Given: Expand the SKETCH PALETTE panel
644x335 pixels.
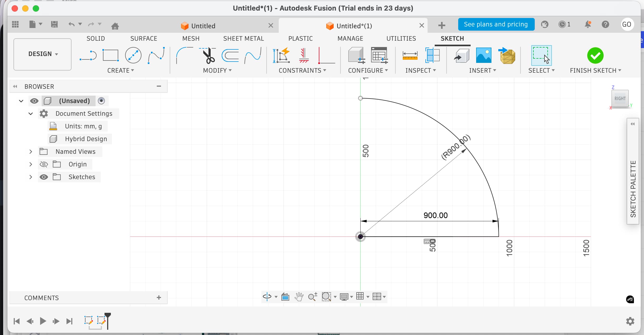Looking at the screenshot, I should pyautogui.click(x=633, y=124).
